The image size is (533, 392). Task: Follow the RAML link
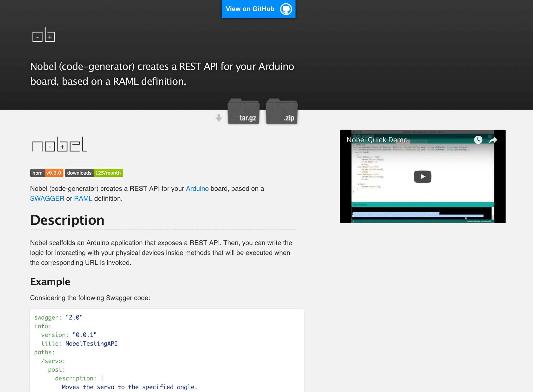(83, 198)
